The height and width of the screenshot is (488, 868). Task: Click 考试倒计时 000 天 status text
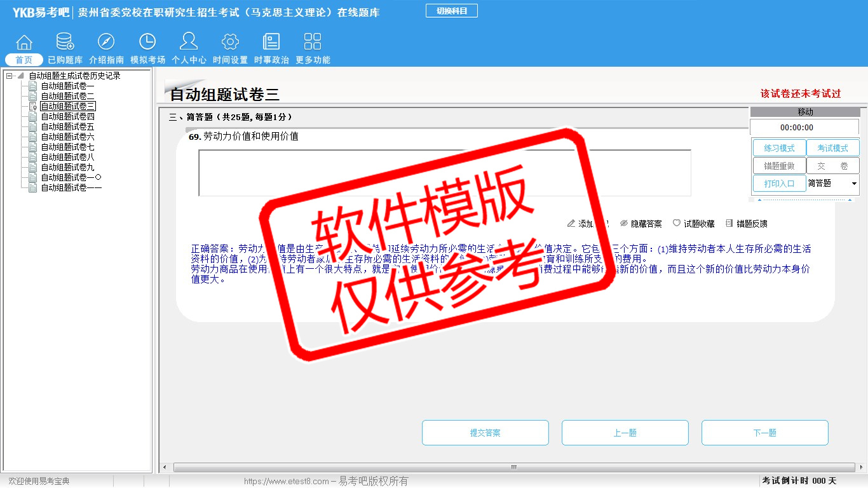pyautogui.click(x=799, y=481)
